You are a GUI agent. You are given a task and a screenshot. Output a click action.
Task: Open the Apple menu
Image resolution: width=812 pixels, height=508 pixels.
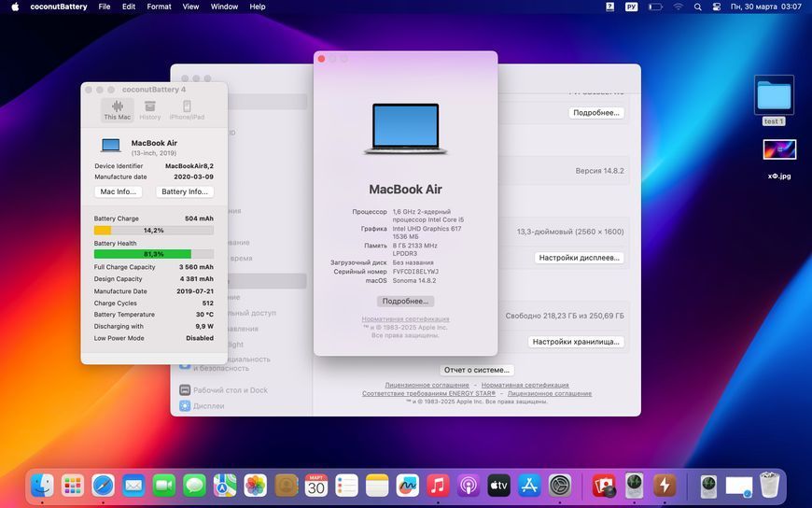pos(15,7)
